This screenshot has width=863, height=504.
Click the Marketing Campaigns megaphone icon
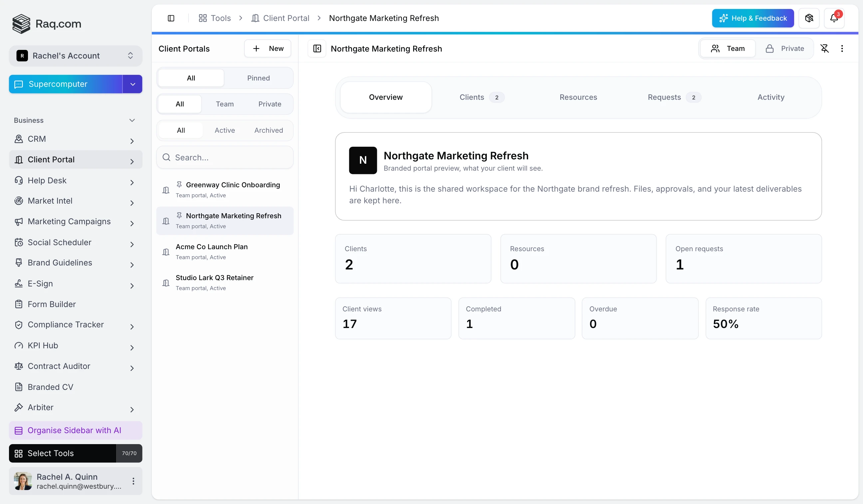click(19, 222)
